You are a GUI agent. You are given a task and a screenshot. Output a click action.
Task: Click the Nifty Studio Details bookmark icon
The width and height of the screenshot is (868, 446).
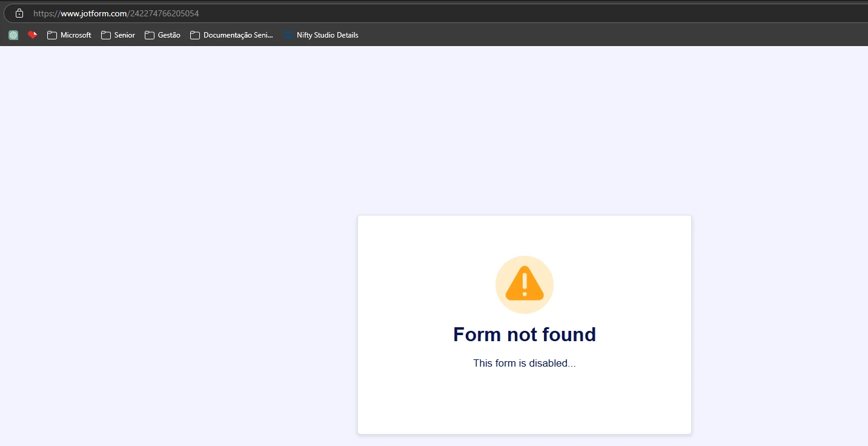coord(287,35)
